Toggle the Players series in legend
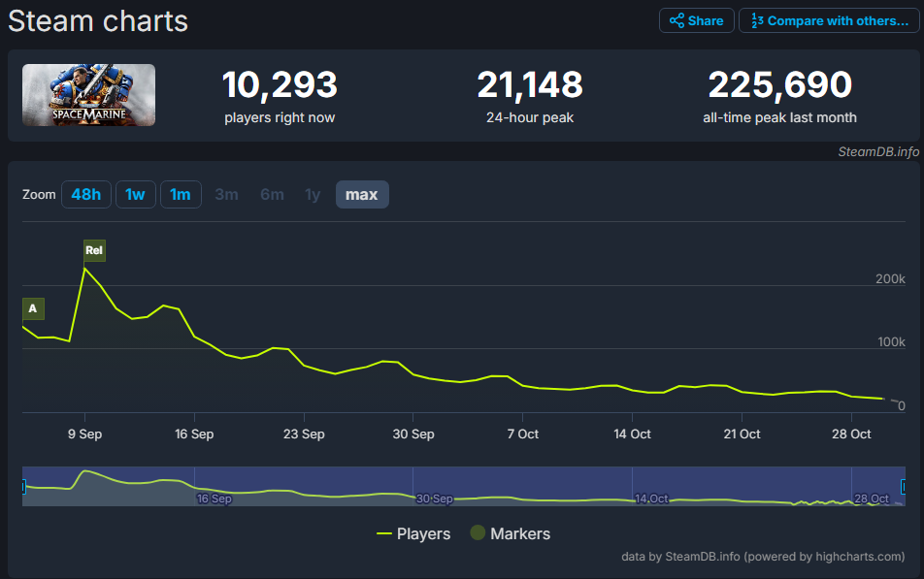924x579 pixels. 413,533
